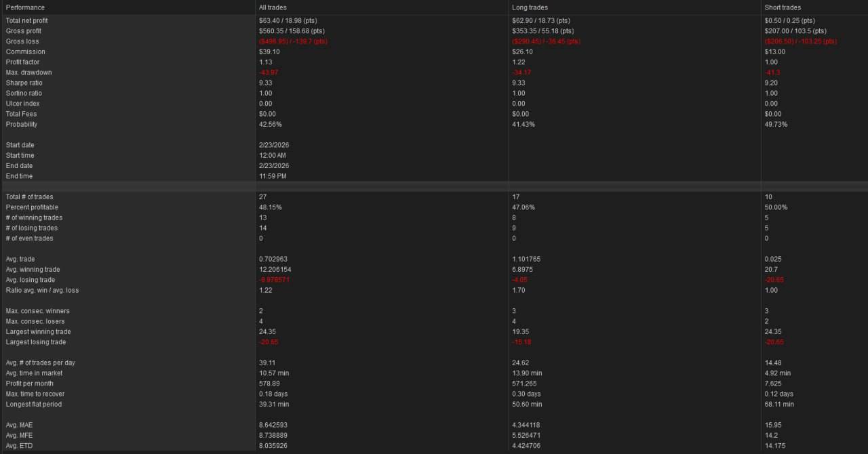Click the Avg. winning trade row label
The image size is (868, 454).
pos(33,270)
